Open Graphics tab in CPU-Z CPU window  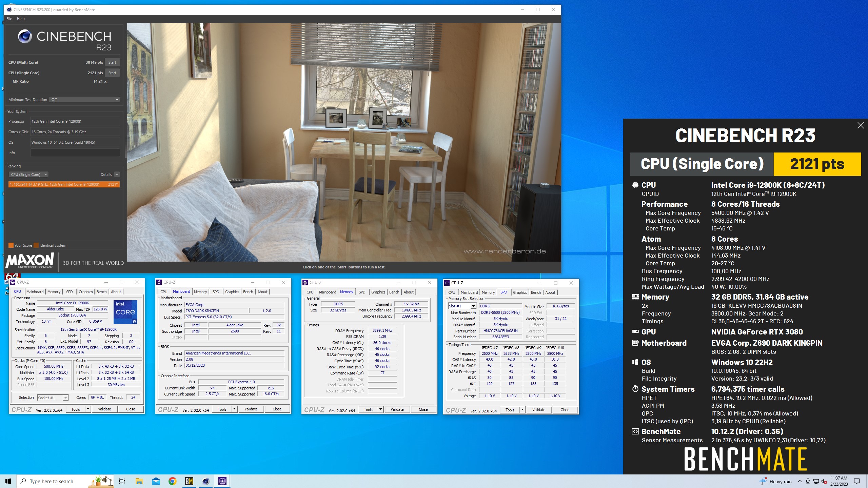(x=85, y=292)
